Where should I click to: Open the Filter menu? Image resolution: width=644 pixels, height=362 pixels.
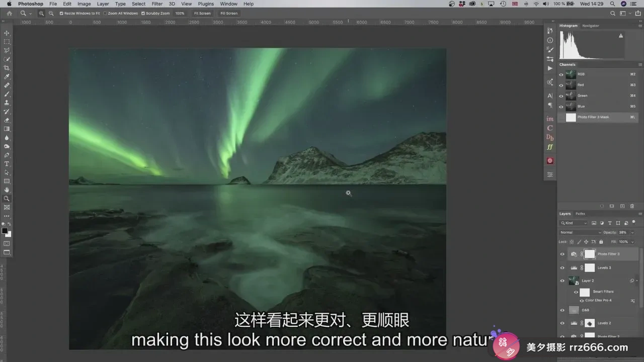click(x=157, y=4)
